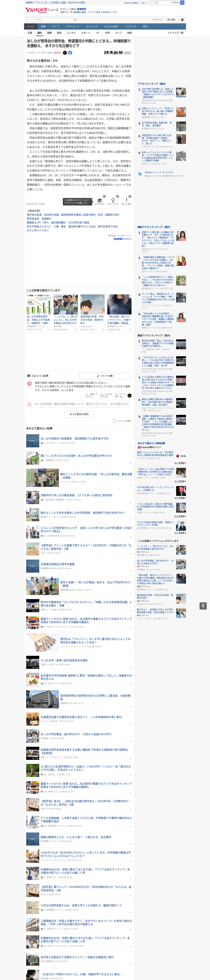210x980 pixels.
Task: Click the ログイン link
Action: 64,12
